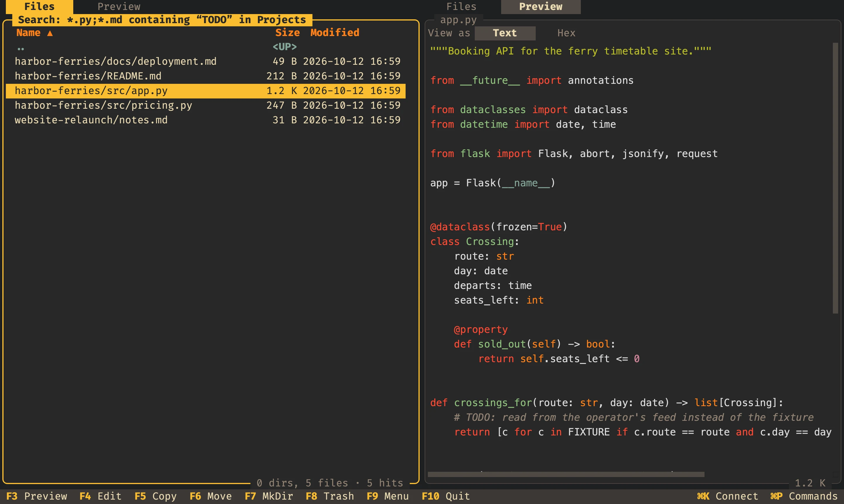This screenshot has height=504, width=844.
Task: Switch right panel to Files tab
Action: coord(461,6)
